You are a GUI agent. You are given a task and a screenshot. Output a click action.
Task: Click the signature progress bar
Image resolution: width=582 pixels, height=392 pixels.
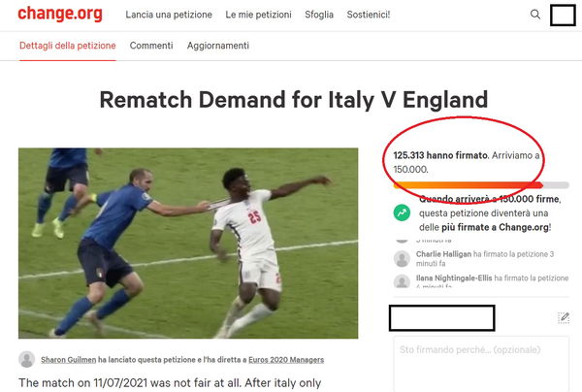[481, 185]
